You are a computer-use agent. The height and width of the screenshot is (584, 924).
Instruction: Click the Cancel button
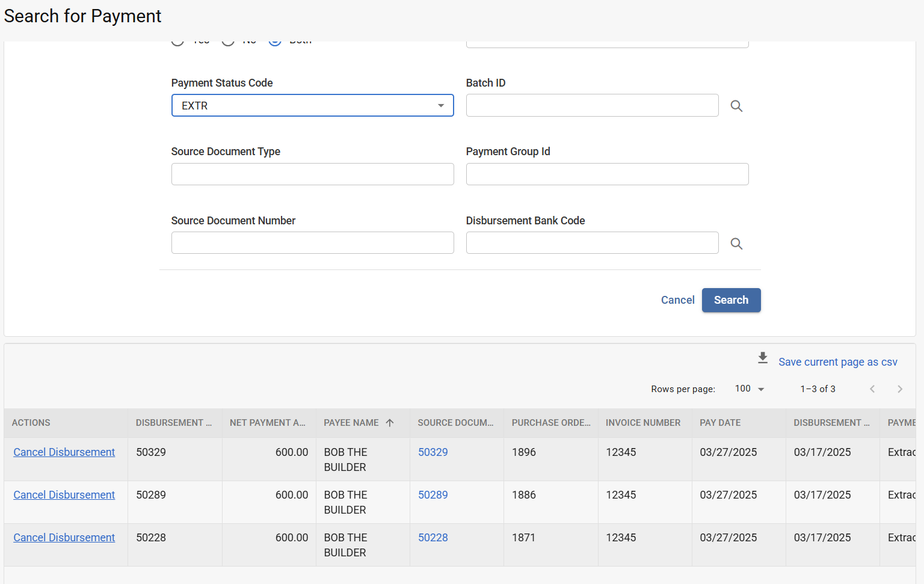677,300
